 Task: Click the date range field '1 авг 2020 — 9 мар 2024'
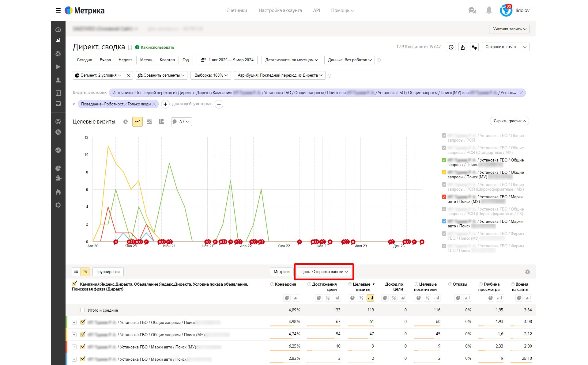click(227, 60)
